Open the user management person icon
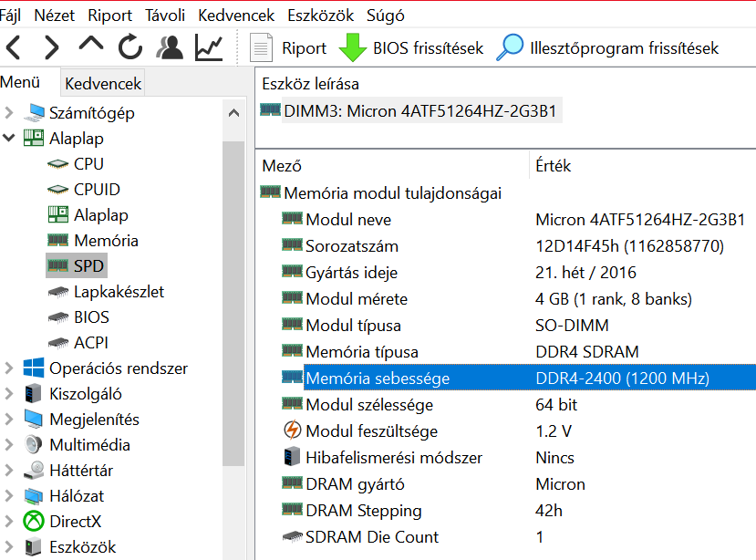 tap(170, 47)
